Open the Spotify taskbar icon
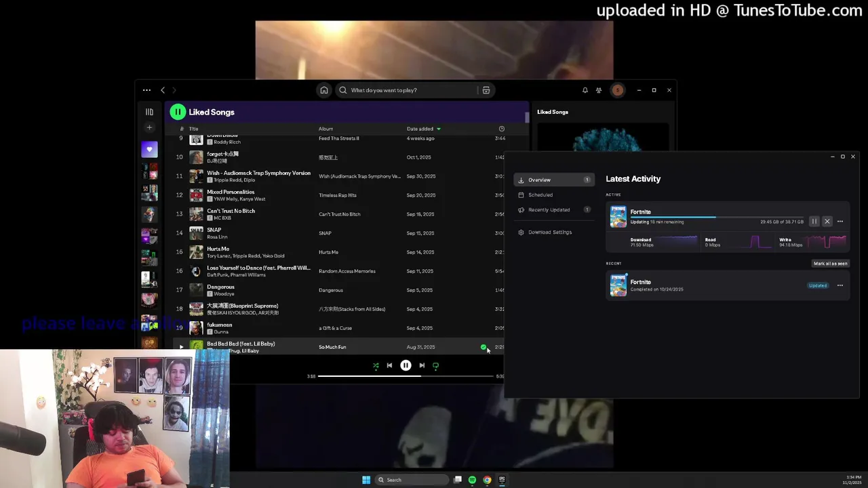The height and width of the screenshot is (488, 868). click(472, 480)
